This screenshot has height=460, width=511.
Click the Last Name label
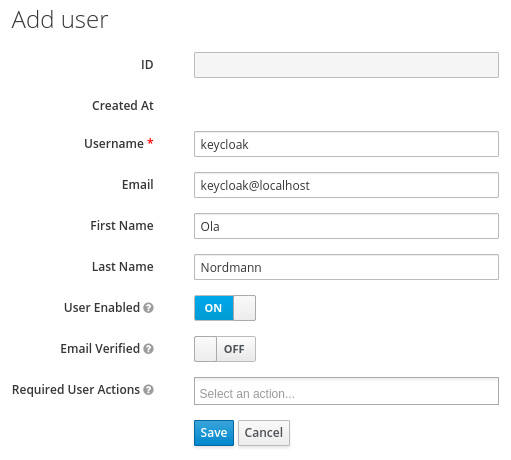click(123, 267)
